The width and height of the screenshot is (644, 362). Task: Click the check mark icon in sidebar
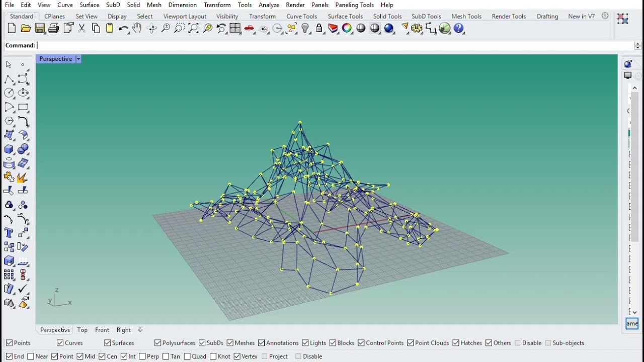(23, 289)
